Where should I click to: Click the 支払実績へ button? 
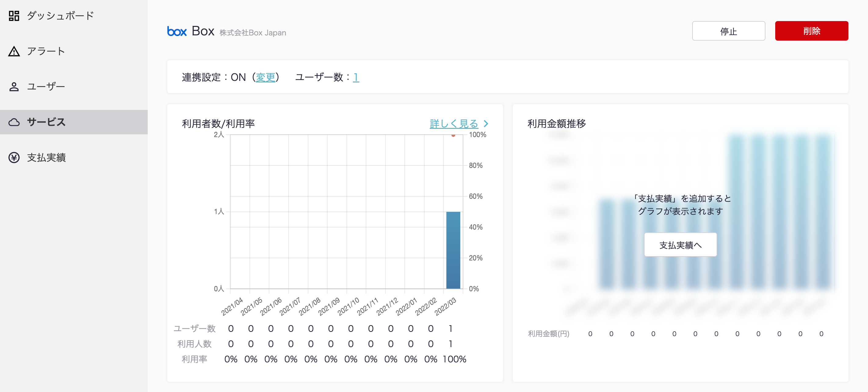[680, 245]
